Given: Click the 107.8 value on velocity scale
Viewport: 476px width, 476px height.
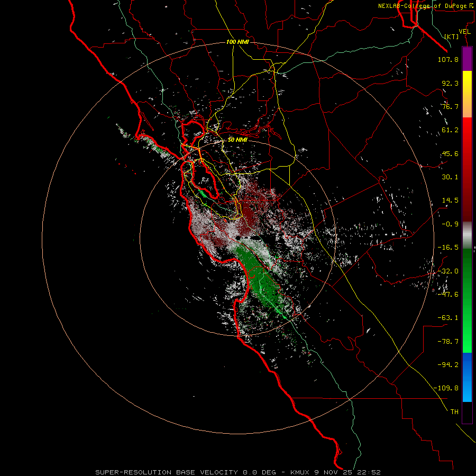Looking at the screenshot, I should point(448,59).
